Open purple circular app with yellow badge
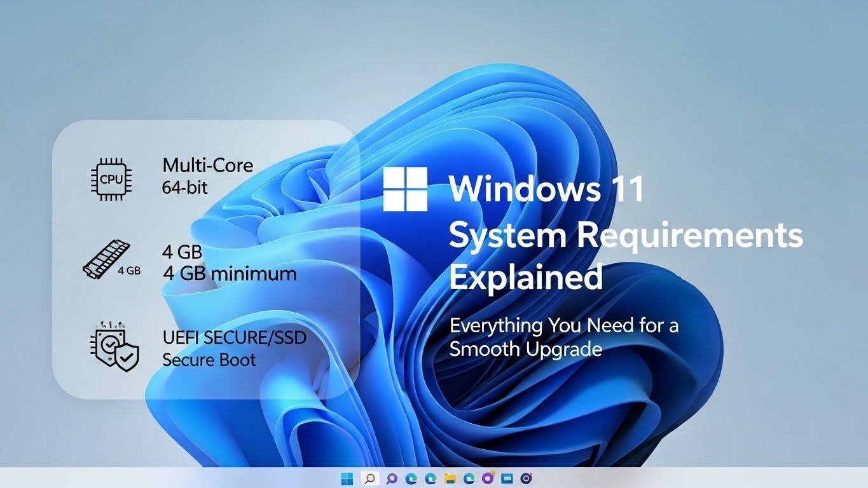The height and width of the screenshot is (488, 868). tap(488, 478)
